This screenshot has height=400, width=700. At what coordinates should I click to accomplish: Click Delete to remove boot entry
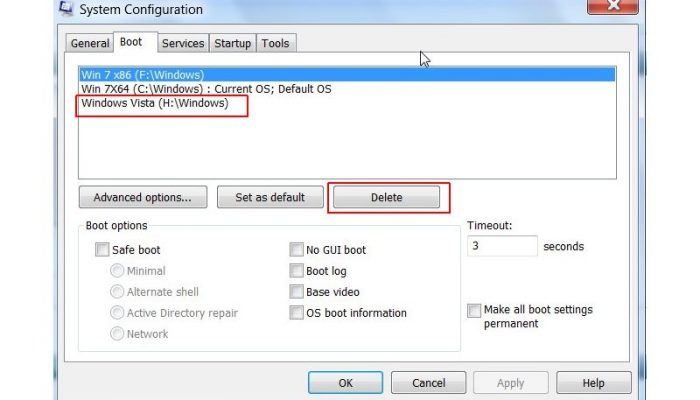click(387, 197)
